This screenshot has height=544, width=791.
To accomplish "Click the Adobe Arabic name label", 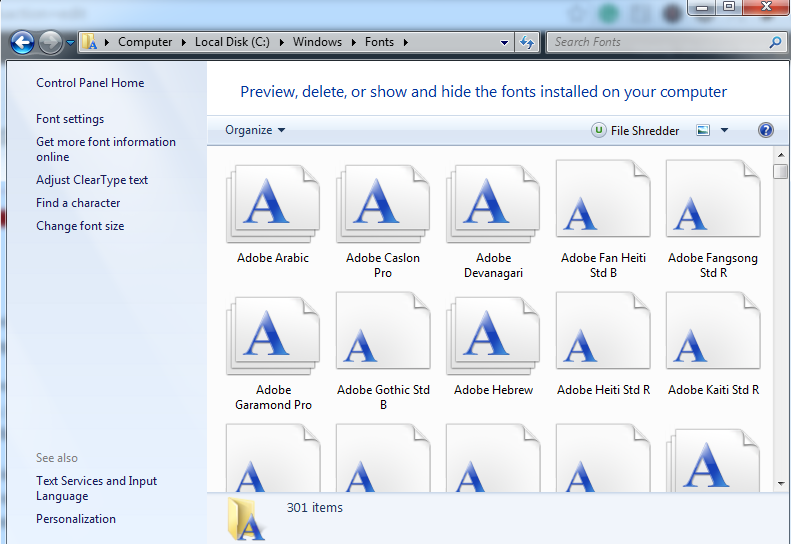I will tap(273, 258).
